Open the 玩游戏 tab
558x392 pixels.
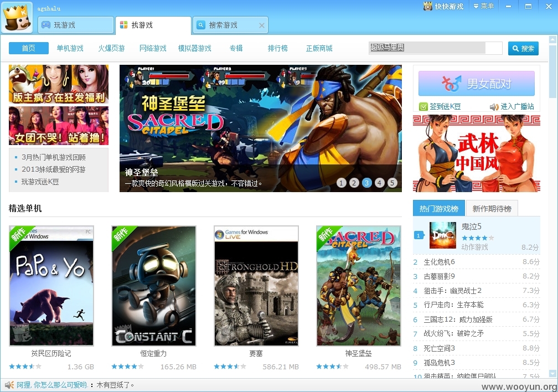coord(76,25)
